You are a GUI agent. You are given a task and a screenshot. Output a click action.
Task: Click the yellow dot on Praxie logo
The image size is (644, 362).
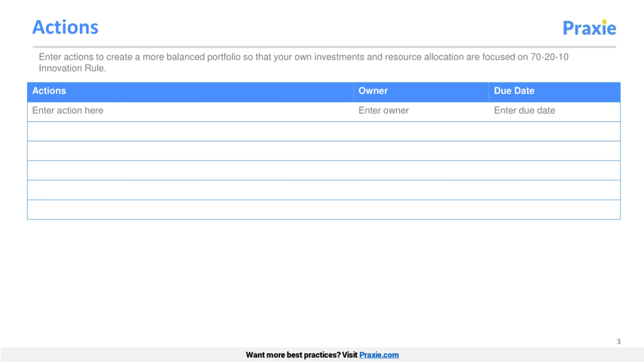coord(604,22)
